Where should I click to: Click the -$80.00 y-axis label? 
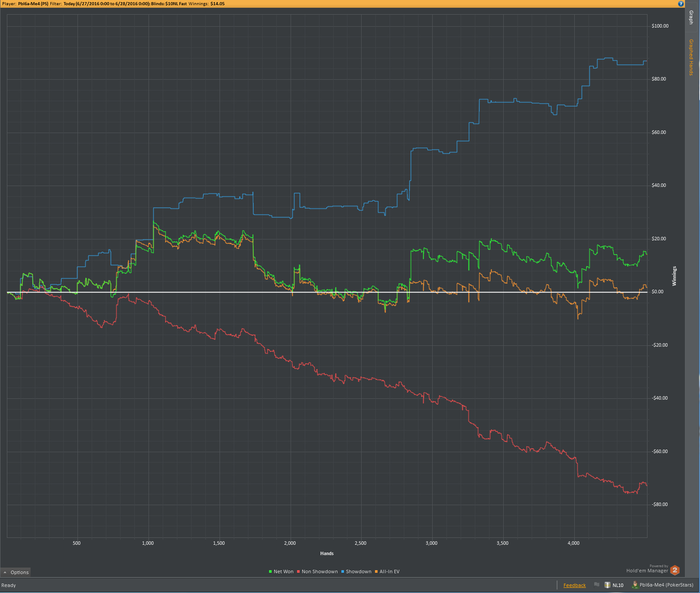pyautogui.click(x=659, y=504)
